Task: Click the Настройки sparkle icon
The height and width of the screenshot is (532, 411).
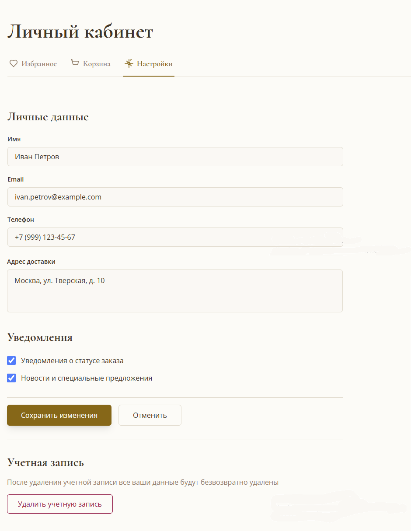Action: click(x=129, y=63)
